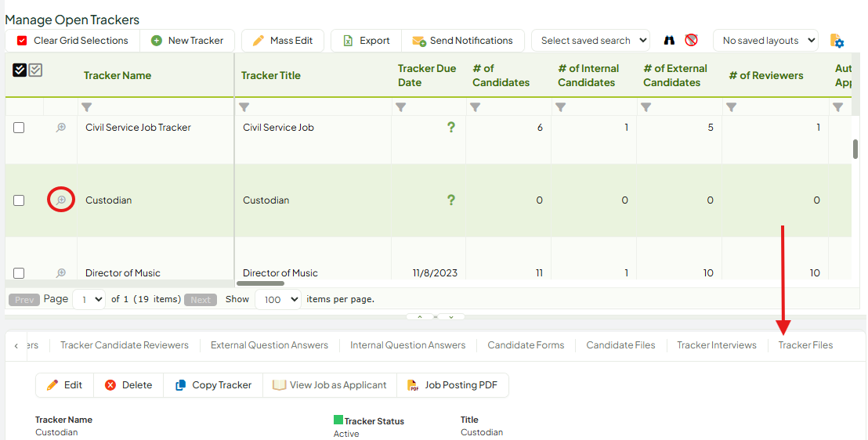This screenshot has height=440, width=868.
Task: Click filter icon under Tracker Name column
Action: [86, 106]
